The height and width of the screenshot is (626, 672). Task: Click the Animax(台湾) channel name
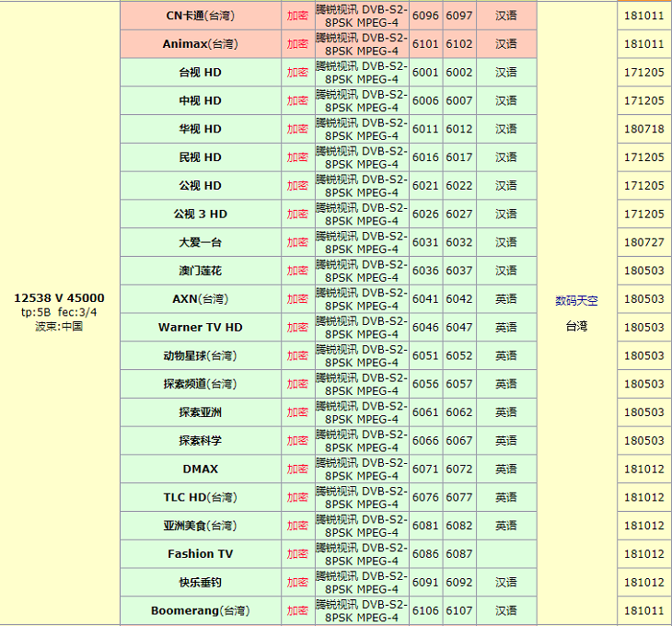(200, 44)
